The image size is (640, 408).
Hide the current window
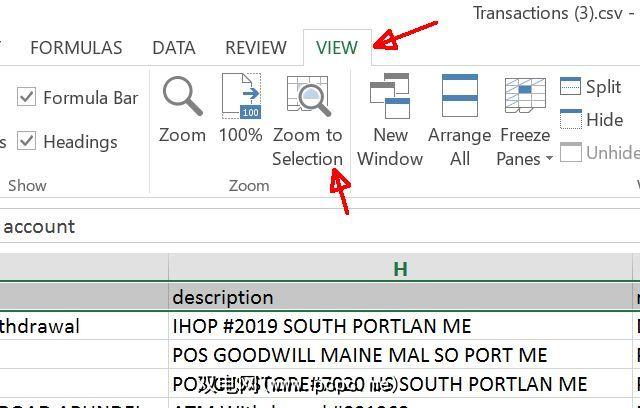(x=591, y=120)
